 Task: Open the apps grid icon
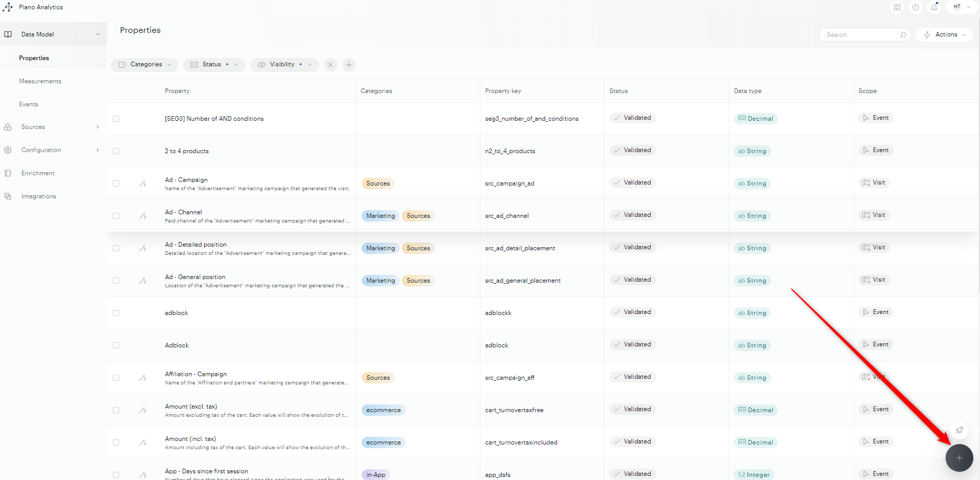tap(897, 7)
